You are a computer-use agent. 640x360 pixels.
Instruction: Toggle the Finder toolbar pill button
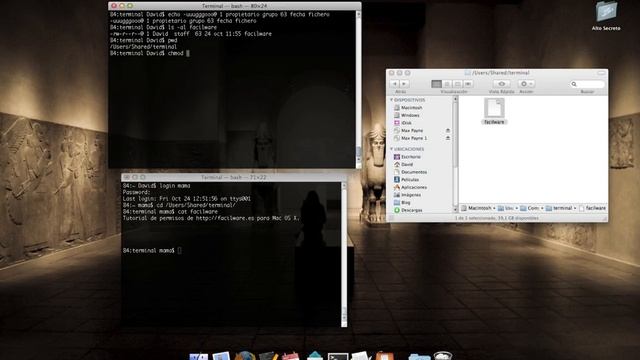click(601, 73)
